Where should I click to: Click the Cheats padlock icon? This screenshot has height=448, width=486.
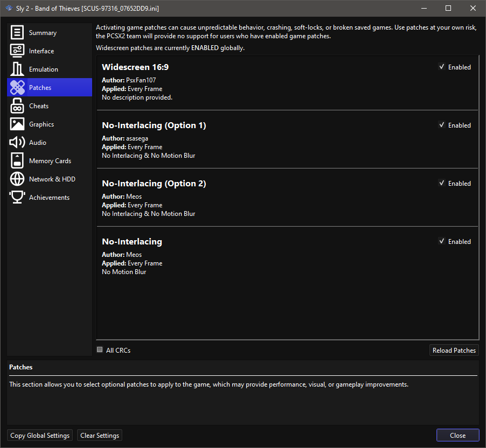pyautogui.click(x=17, y=106)
